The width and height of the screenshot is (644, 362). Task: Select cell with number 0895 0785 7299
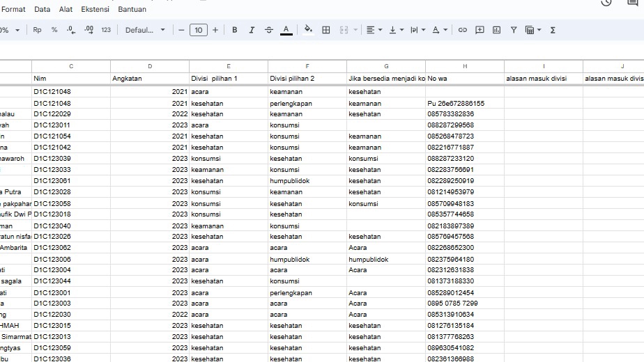465,304
